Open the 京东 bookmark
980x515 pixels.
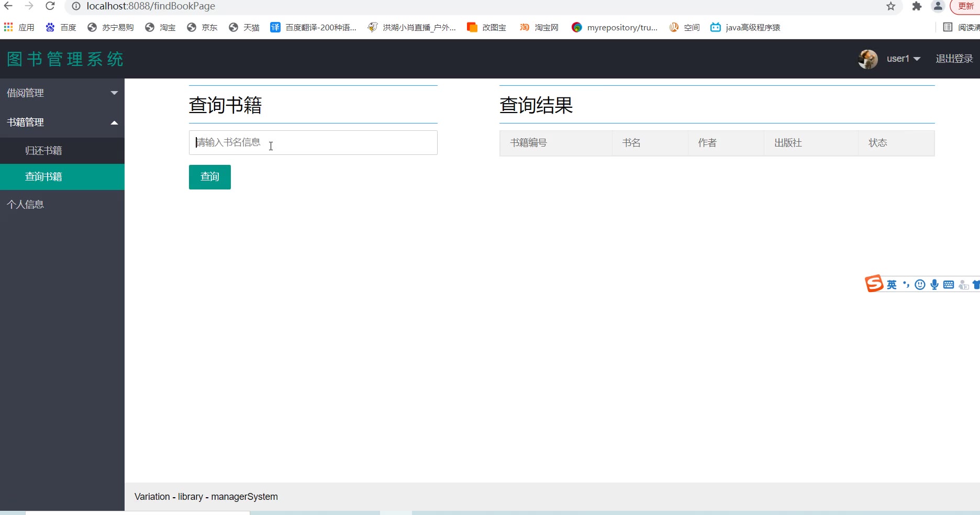(x=202, y=27)
